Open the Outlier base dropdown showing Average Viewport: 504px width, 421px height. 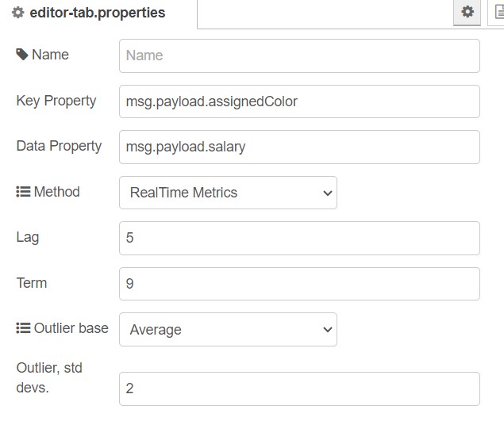tap(228, 330)
